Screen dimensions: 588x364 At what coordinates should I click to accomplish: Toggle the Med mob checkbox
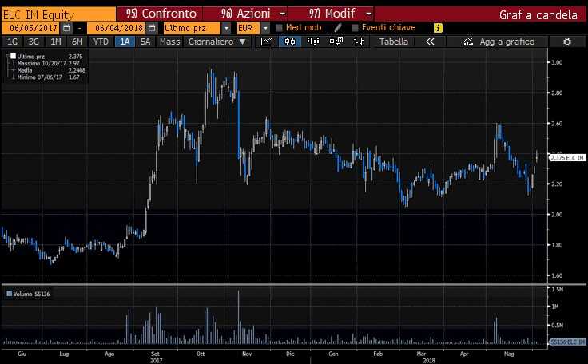coord(279,28)
